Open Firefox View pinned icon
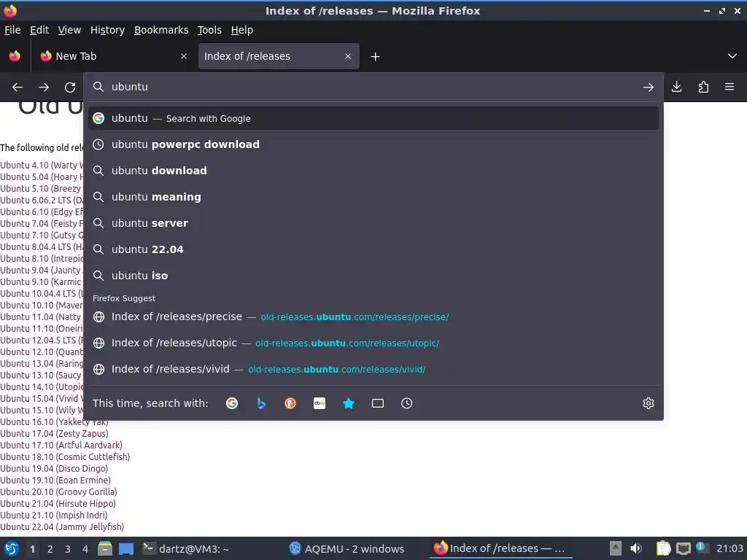Screen dimensions: 747x560 coord(15,56)
